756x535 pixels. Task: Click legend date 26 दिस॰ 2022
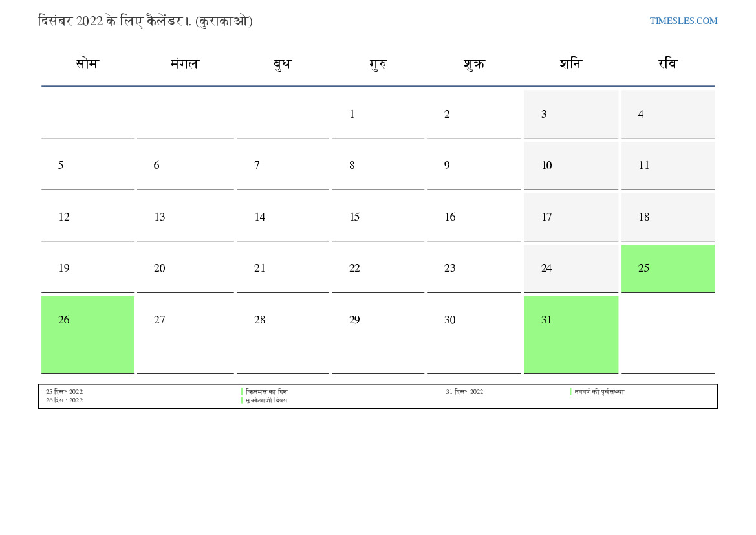(x=64, y=400)
